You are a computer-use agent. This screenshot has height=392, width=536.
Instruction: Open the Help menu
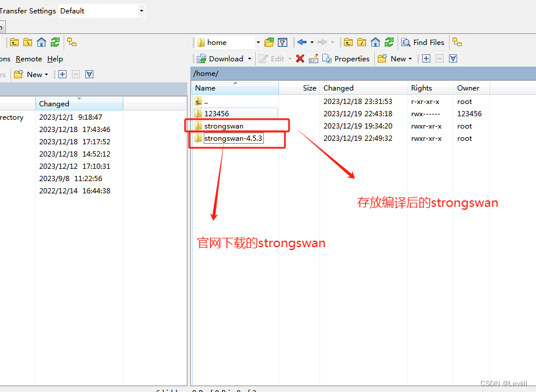[55, 59]
